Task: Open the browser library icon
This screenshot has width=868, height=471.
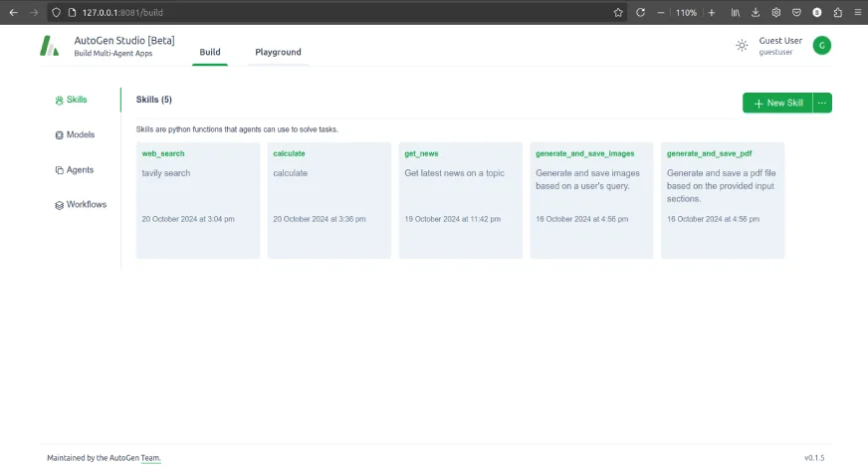Action: click(736, 12)
